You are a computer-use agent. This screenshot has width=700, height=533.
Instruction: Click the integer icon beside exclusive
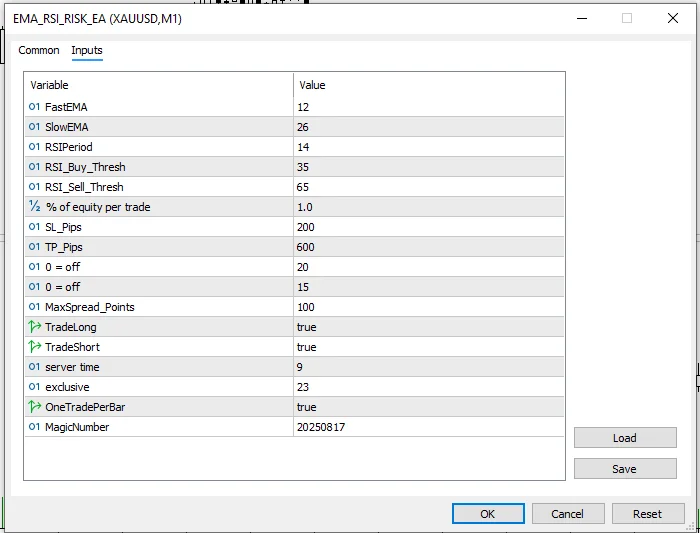point(34,387)
